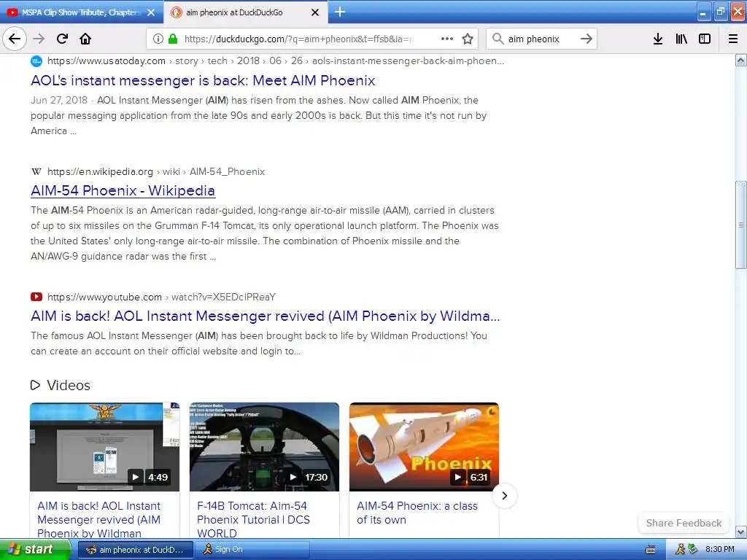Click the 'aim pheonix' search field

point(541,39)
